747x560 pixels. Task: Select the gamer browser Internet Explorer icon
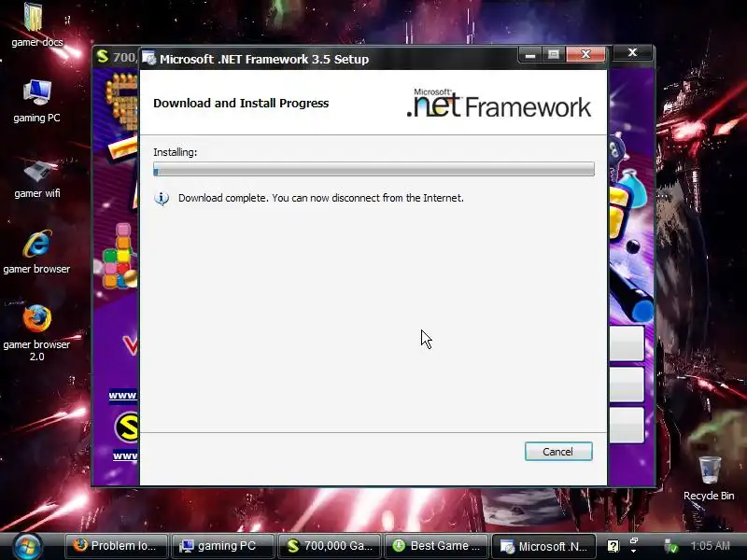click(x=36, y=252)
